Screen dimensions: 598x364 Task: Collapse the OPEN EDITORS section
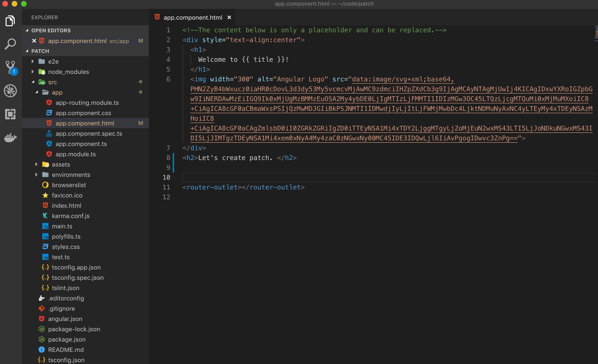(27, 30)
